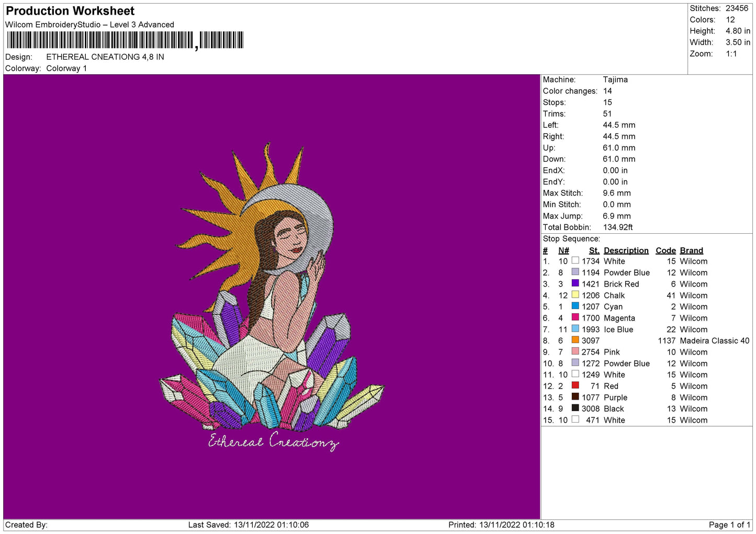
Task: Click the orange swatch for stop 8
Action: pos(575,340)
